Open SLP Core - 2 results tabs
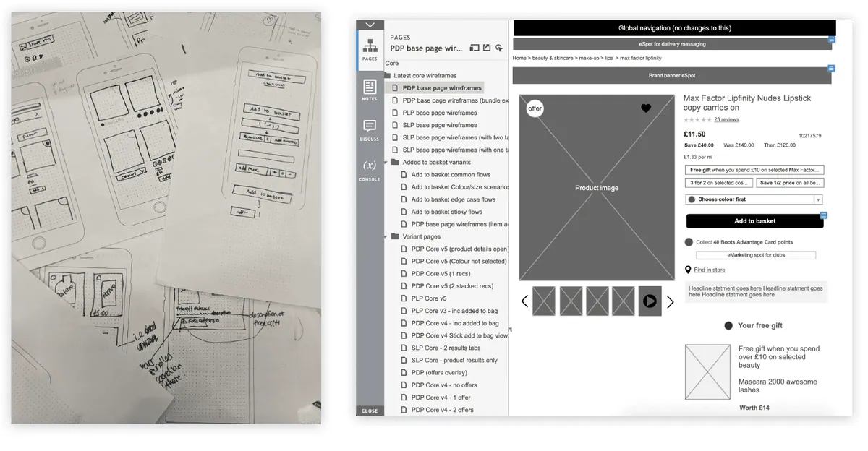 click(x=445, y=348)
